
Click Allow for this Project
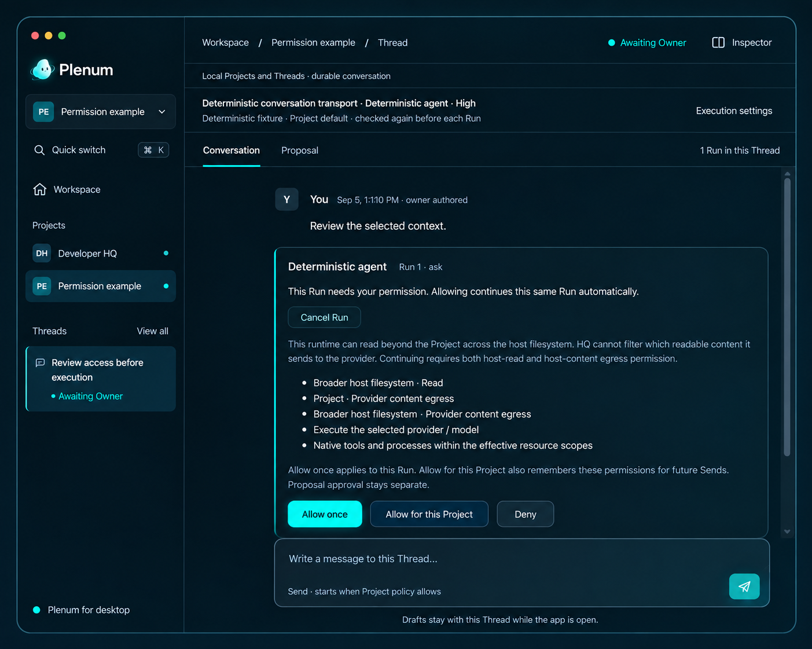429,514
